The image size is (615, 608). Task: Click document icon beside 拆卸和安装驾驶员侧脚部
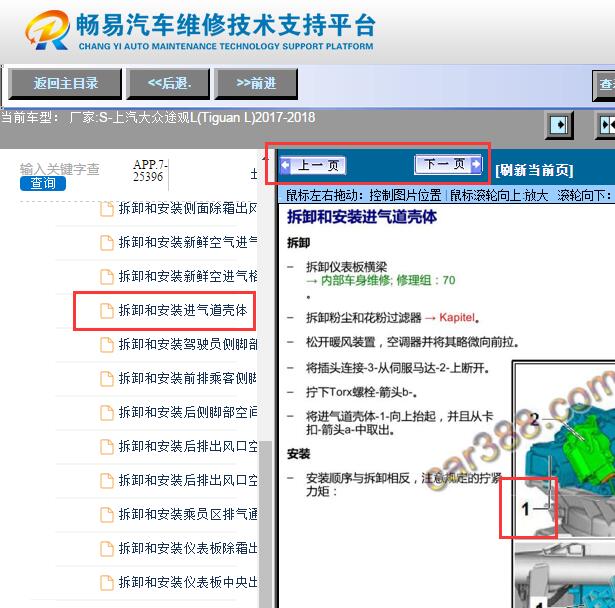click(107, 345)
